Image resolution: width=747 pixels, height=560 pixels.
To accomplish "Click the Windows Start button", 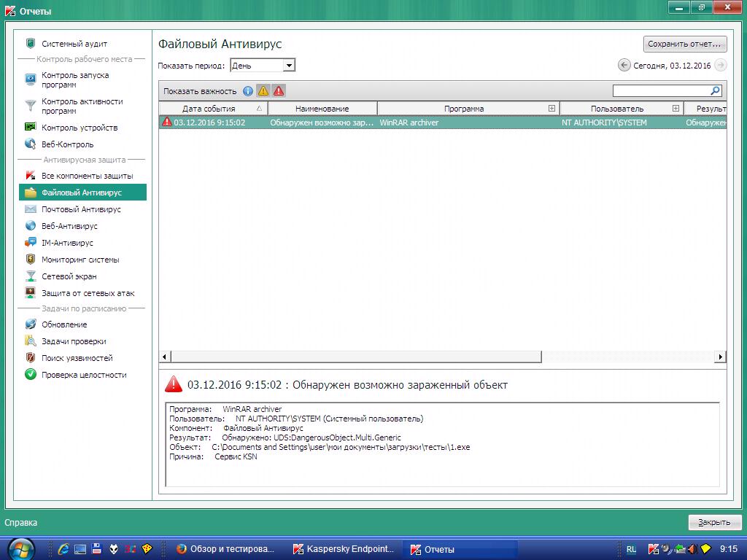I will (x=20, y=549).
